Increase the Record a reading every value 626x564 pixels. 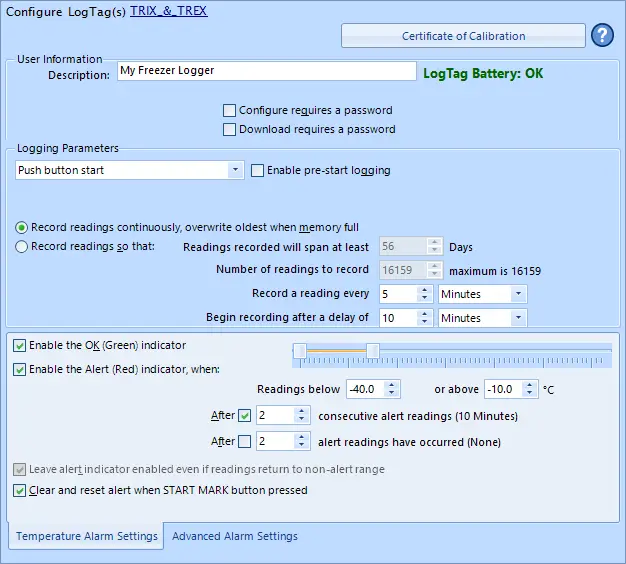[x=424, y=290]
